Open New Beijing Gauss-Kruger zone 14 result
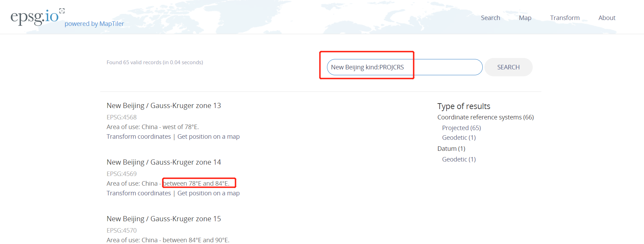Screen dimensions: 644x244 (x=164, y=162)
